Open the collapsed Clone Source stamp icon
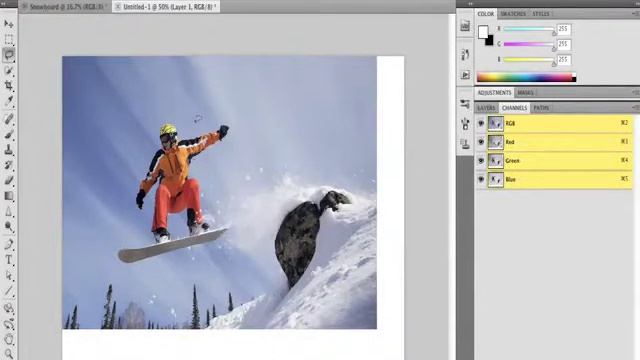 click(x=465, y=144)
